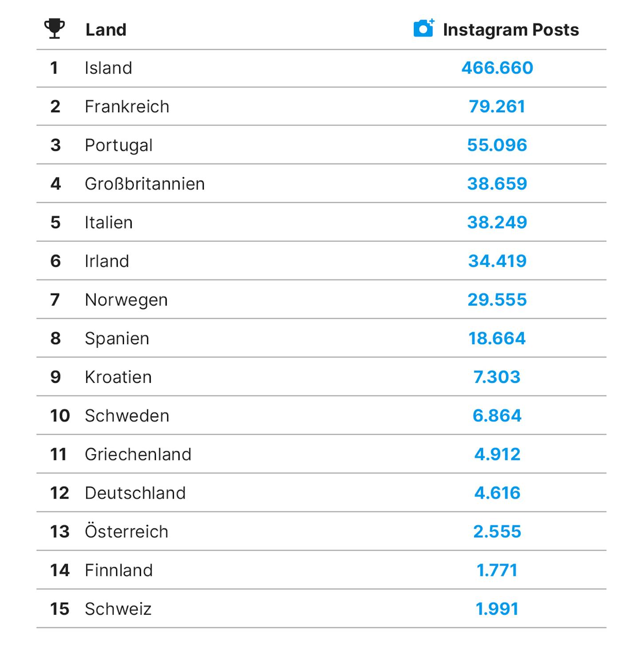Select the Land column header
Viewport: 644px width, 653px height.
click(106, 30)
